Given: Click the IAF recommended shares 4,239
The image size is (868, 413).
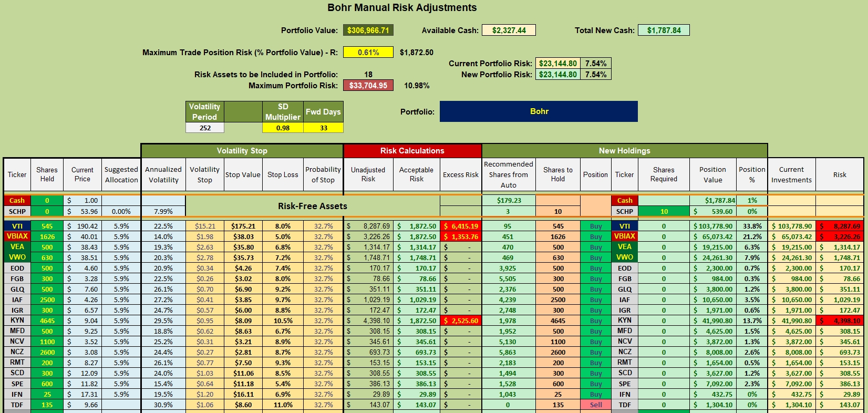Looking at the screenshot, I should click(508, 300).
